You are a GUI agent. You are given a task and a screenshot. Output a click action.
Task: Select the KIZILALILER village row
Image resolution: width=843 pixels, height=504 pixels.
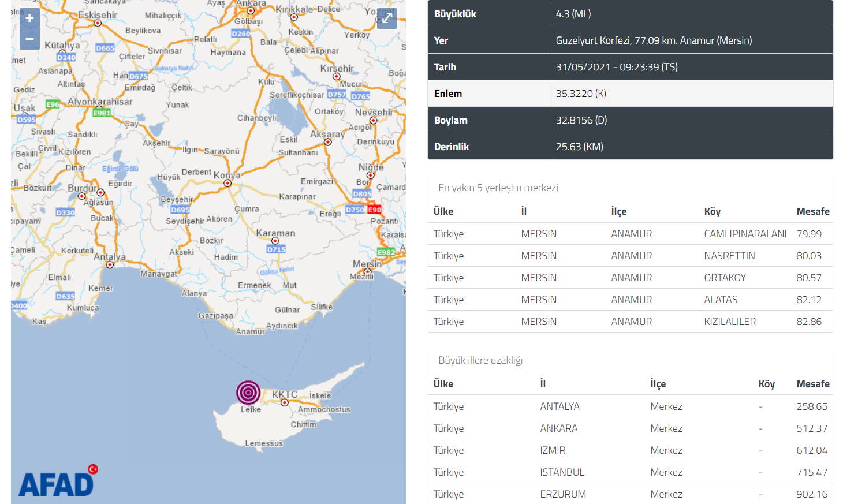(630, 322)
